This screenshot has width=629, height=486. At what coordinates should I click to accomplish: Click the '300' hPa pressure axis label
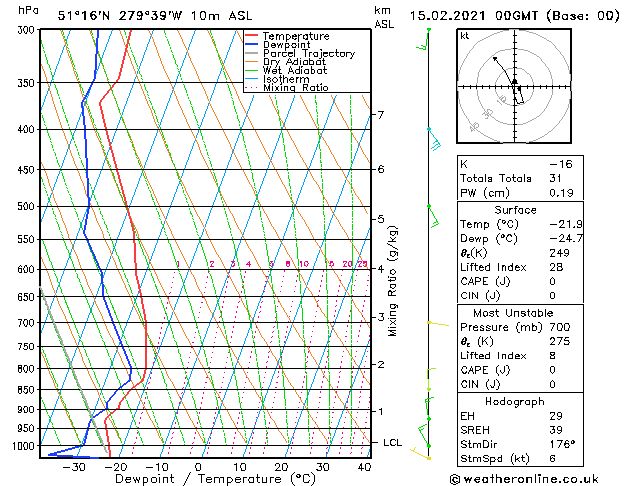28,30
